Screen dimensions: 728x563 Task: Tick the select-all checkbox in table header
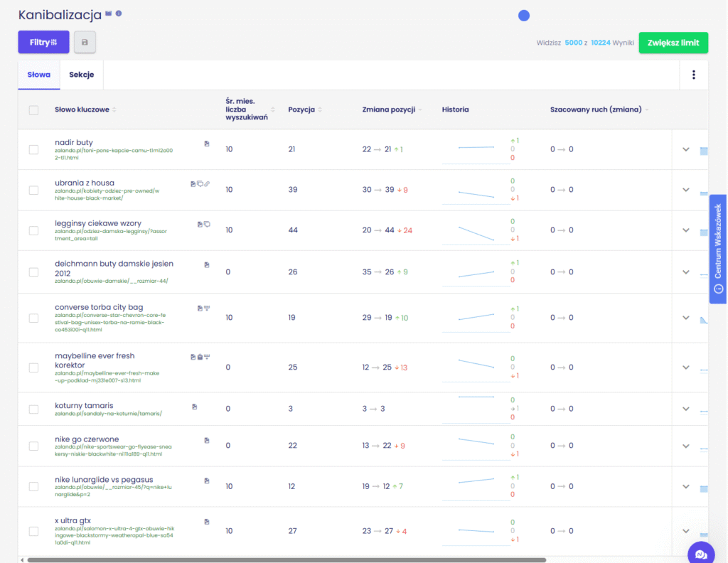(x=33, y=110)
